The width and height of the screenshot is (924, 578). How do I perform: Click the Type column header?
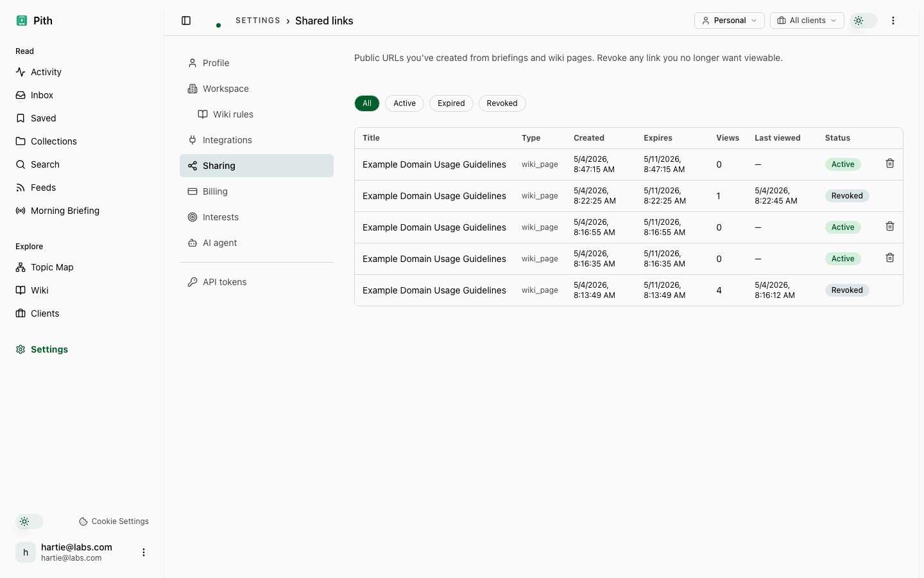pos(531,138)
